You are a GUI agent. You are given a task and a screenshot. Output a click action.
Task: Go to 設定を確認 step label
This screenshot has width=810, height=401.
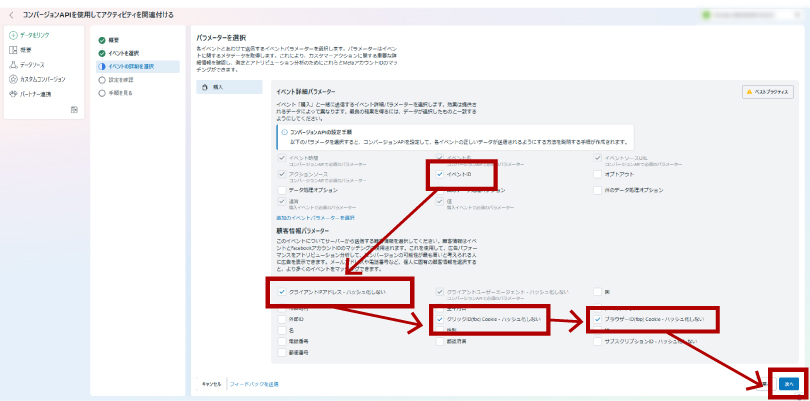tap(121, 80)
